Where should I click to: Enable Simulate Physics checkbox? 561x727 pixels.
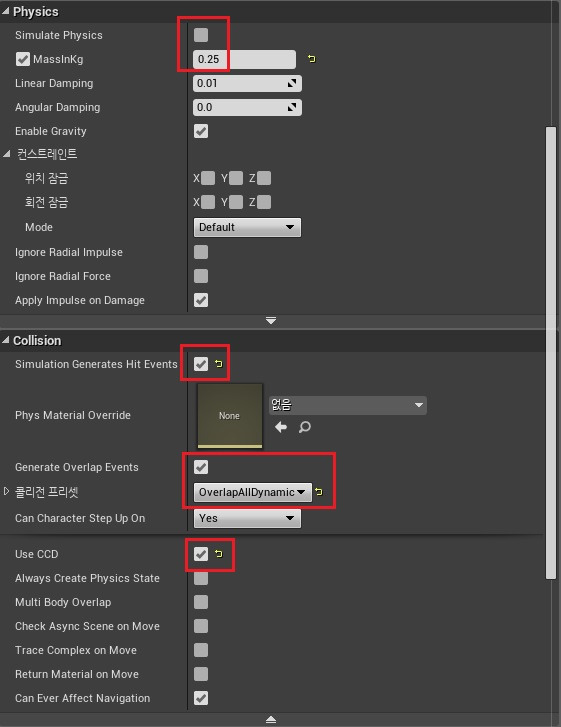tap(201, 35)
